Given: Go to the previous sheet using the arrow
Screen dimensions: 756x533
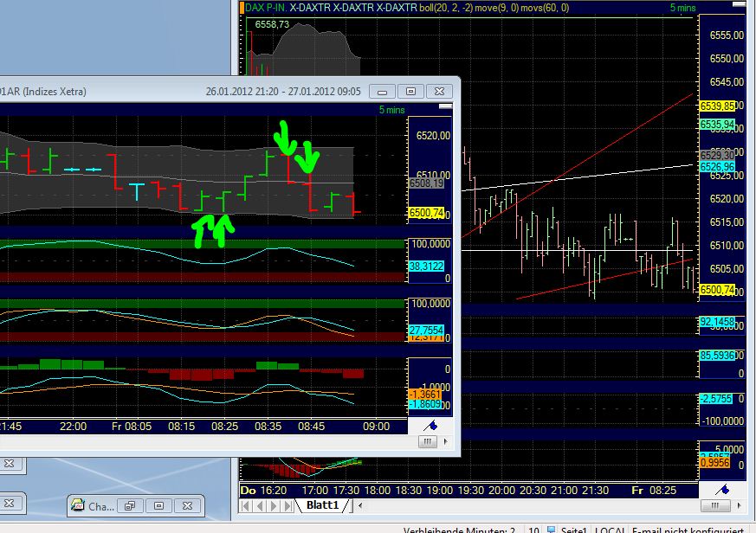Looking at the screenshot, I should pyautogui.click(x=260, y=505).
